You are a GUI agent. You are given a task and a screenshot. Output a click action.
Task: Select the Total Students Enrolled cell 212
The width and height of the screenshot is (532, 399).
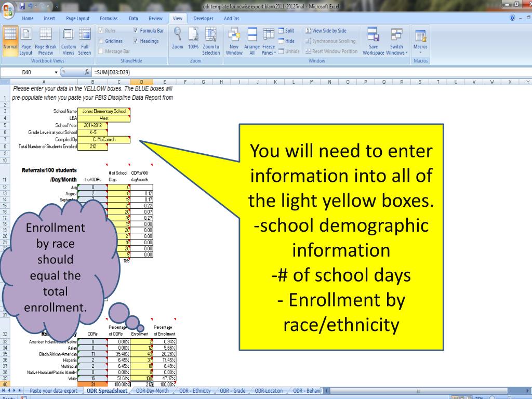(x=92, y=147)
